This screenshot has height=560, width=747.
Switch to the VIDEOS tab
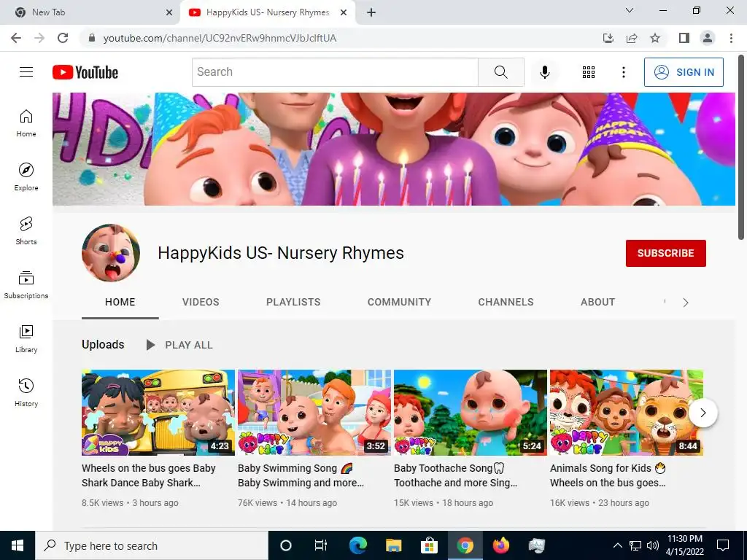[x=201, y=302]
